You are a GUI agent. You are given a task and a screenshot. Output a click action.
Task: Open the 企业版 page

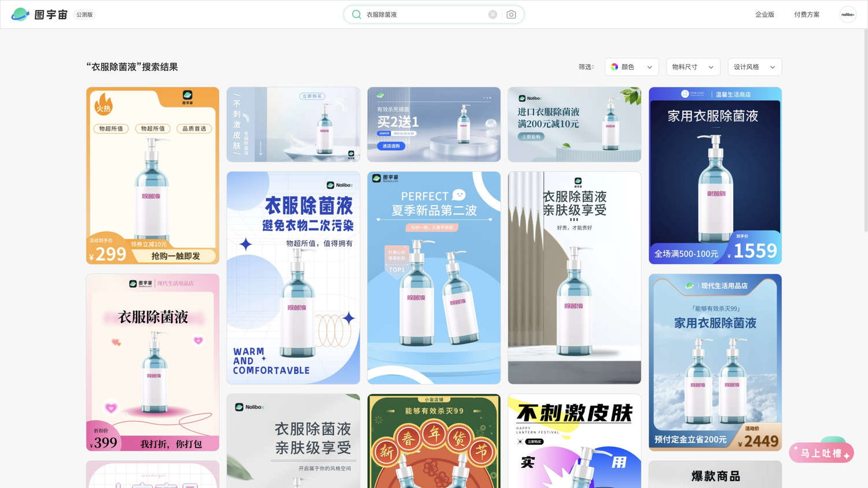point(764,14)
